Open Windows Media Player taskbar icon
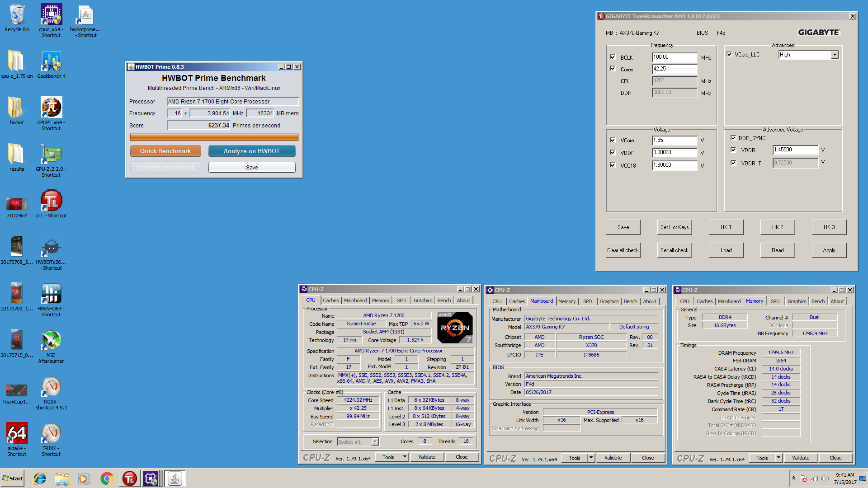Image resolution: width=868 pixels, height=488 pixels. click(84, 479)
